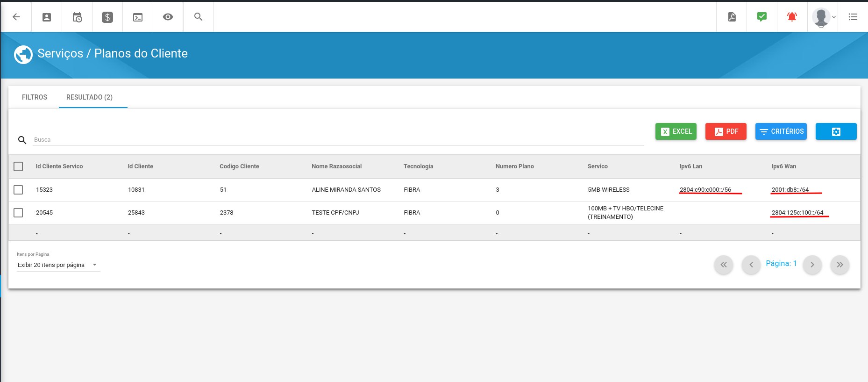Sort by Nome Razaosocial column header
Viewport: 868px width, 382px height.
336,166
